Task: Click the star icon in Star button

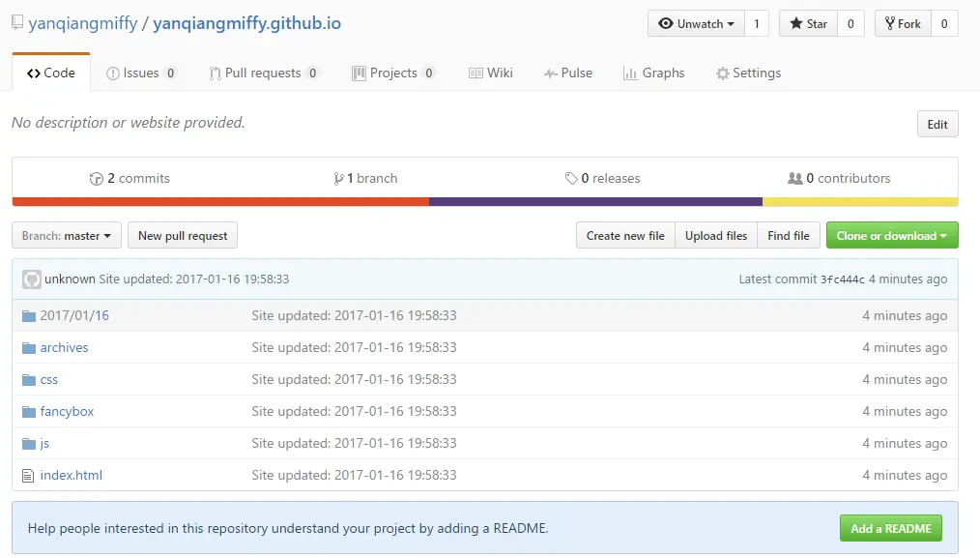Action: (796, 24)
